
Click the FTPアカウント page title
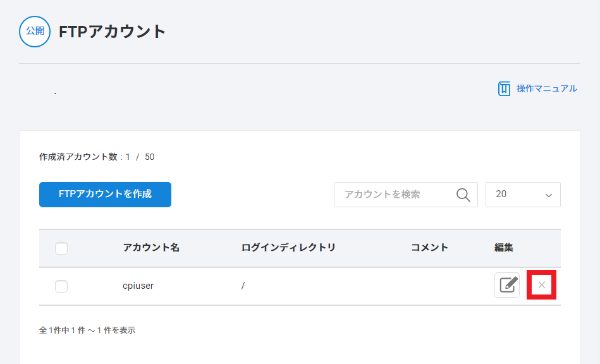click(x=112, y=32)
